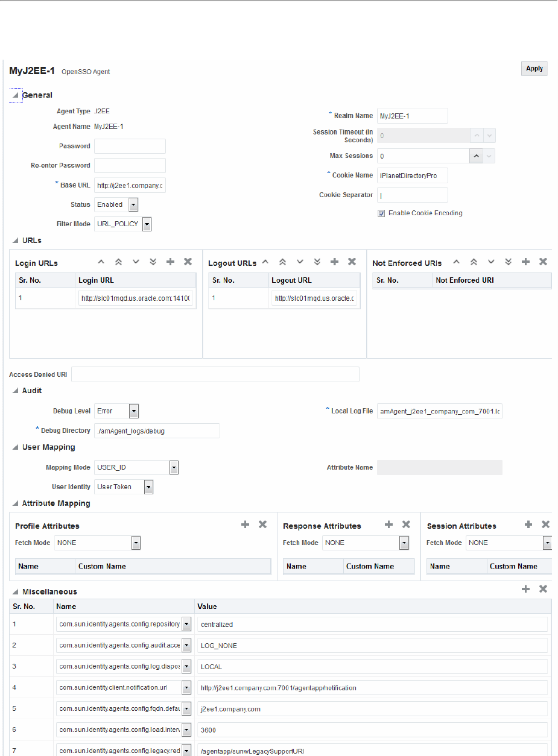Click the Password input field
This screenshot has width=558, height=756.
coord(130,146)
